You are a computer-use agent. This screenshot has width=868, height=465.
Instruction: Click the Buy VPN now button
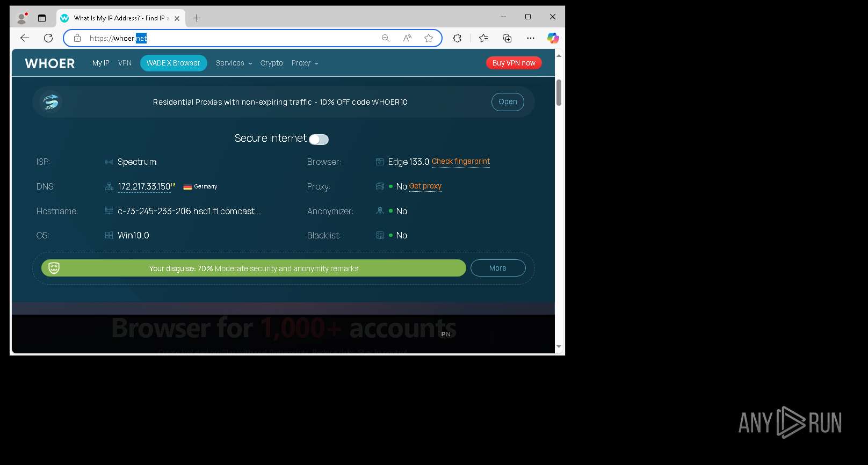[x=514, y=63]
